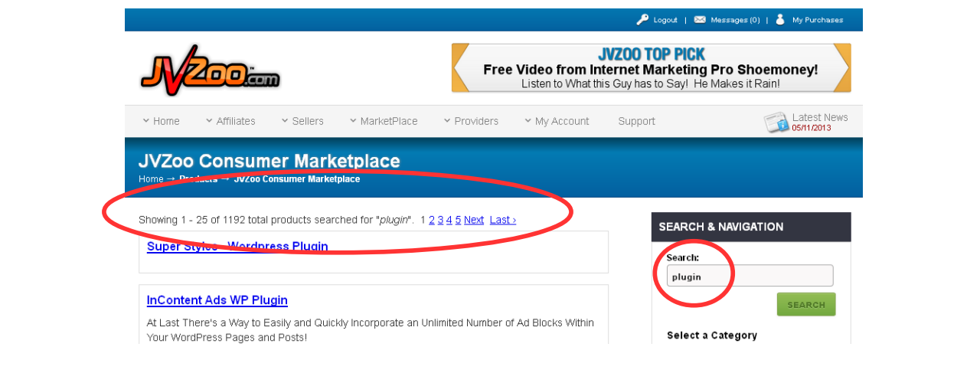Click the left arrow on the Top Pick banner
The image size is (980, 383).
(x=460, y=67)
